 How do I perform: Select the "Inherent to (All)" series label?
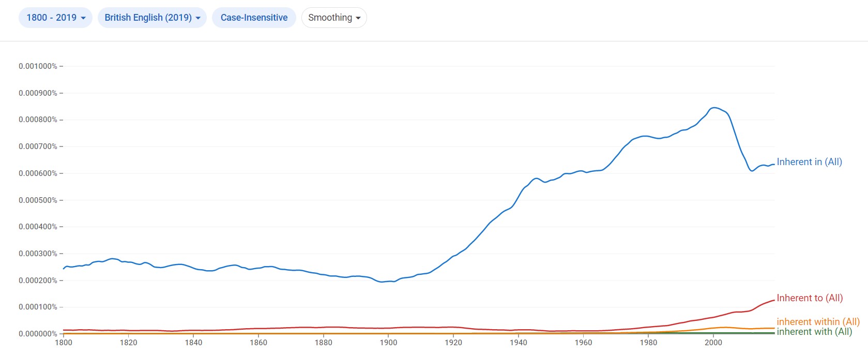[x=810, y=298]
